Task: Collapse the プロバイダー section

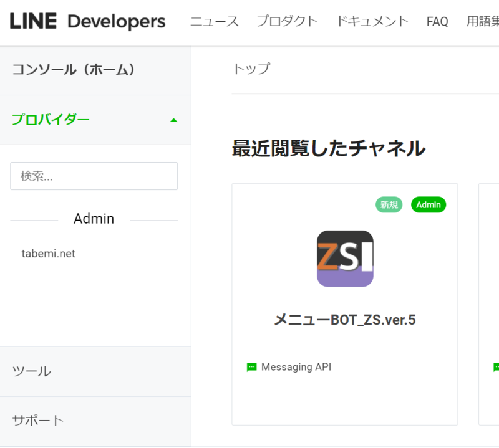Action: [95, 120]
